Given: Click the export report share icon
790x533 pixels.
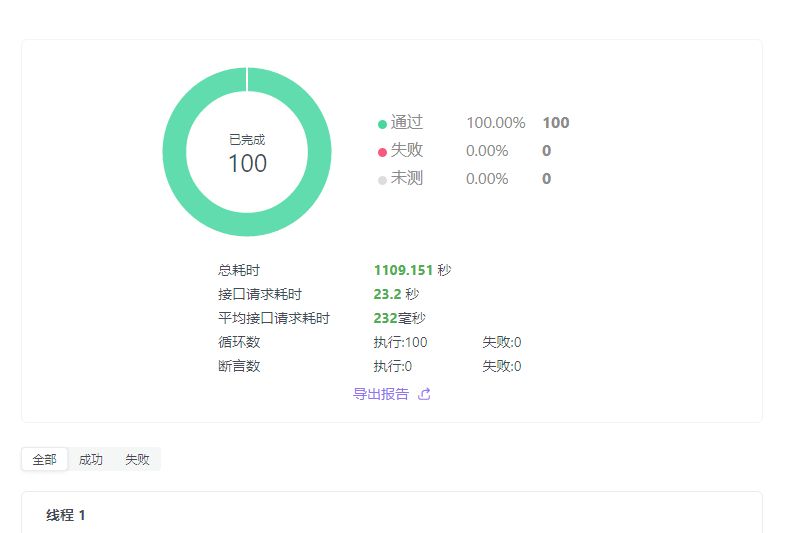Looking at the screenshot, I should tap(424, 394).
